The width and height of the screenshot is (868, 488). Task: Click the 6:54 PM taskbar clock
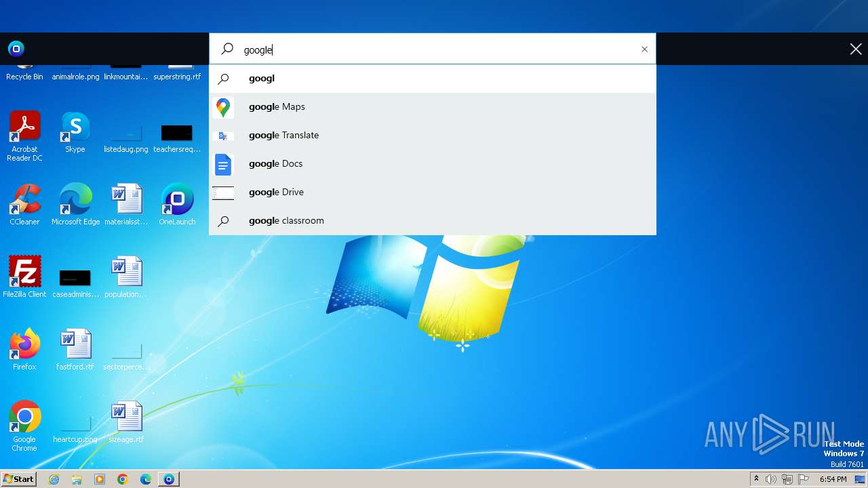833,479
